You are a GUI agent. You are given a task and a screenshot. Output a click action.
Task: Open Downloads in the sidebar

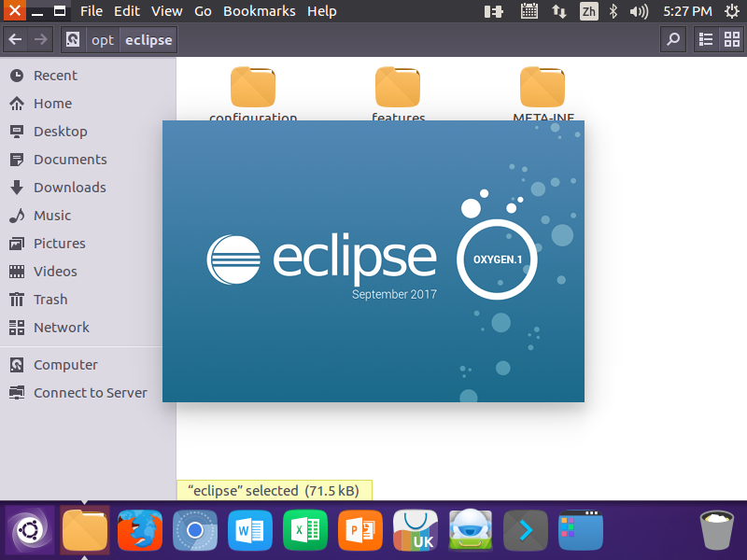click(x=69, y=188)
